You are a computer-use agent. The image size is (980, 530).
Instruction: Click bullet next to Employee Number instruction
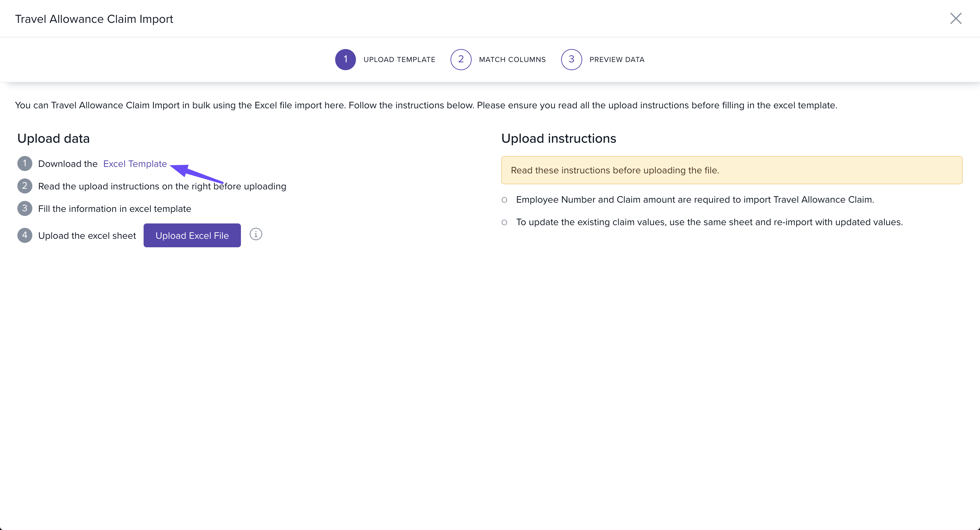[504, 200]
